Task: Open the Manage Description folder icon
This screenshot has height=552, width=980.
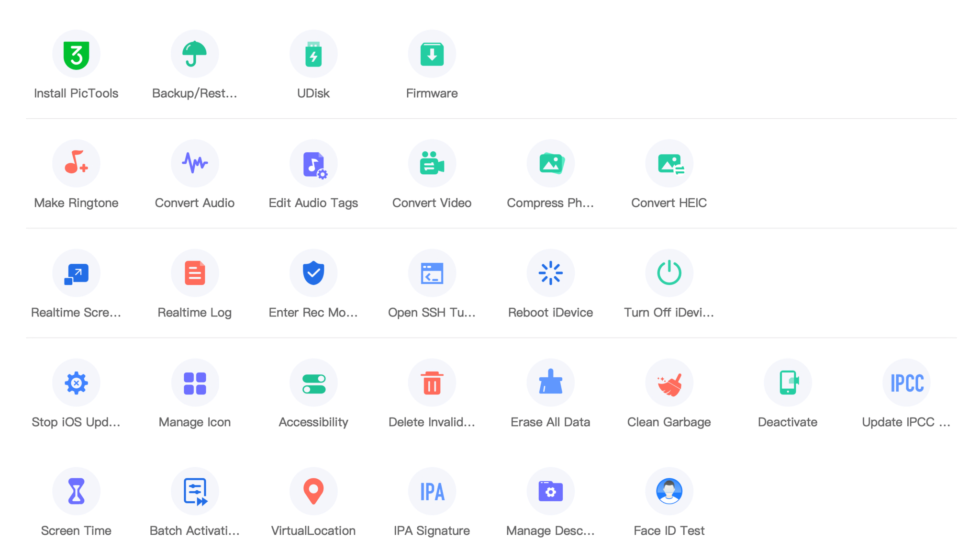Action: pyautogui.click(x=551, y=491)
